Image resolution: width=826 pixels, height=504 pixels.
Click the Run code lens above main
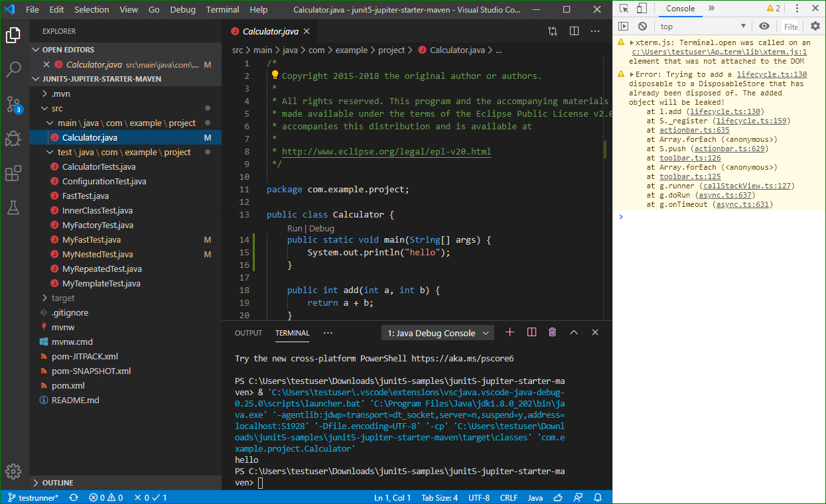coord(294,228)
